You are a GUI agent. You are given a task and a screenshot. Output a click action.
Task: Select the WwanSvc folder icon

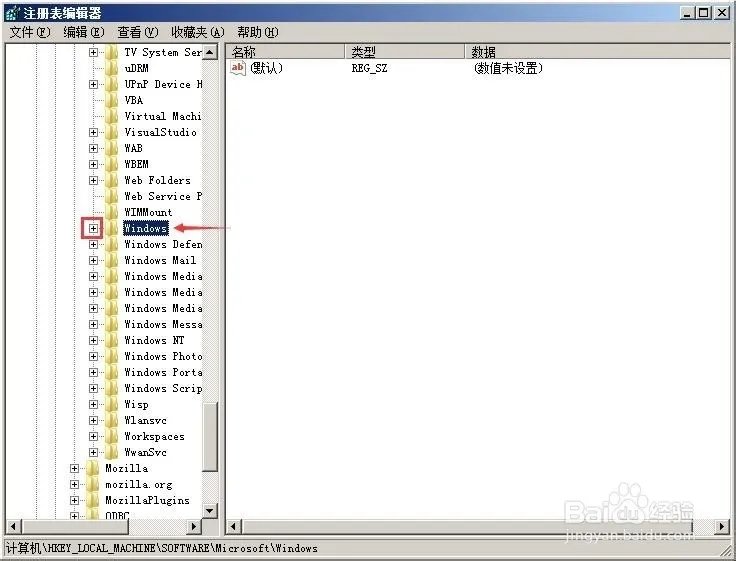(112, 452)
